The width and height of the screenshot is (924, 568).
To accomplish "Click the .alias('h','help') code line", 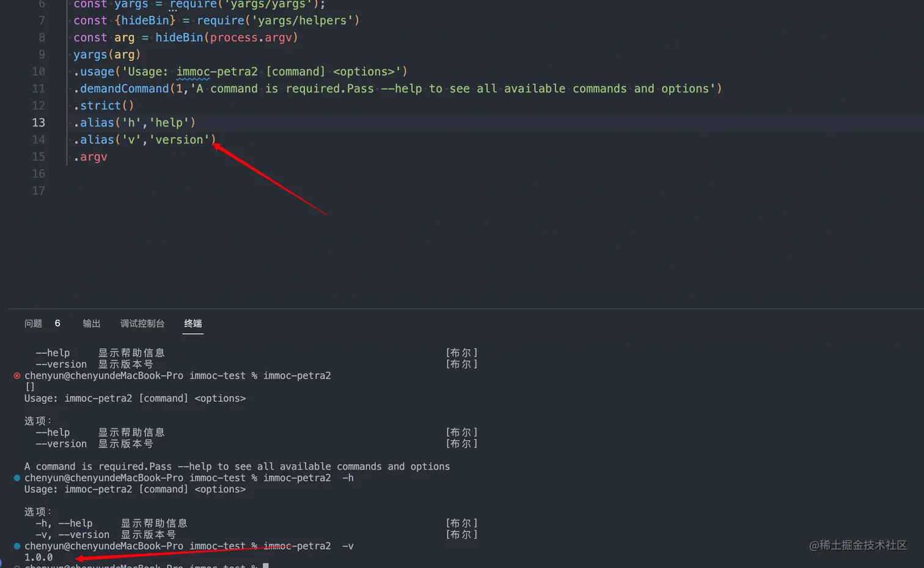I will (x=134, y=123).
